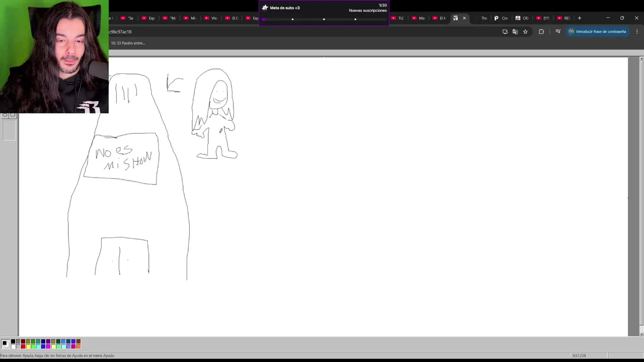Select the hot pink color swatch
Viewport: 644px width, 362px height.
[73, 346]
